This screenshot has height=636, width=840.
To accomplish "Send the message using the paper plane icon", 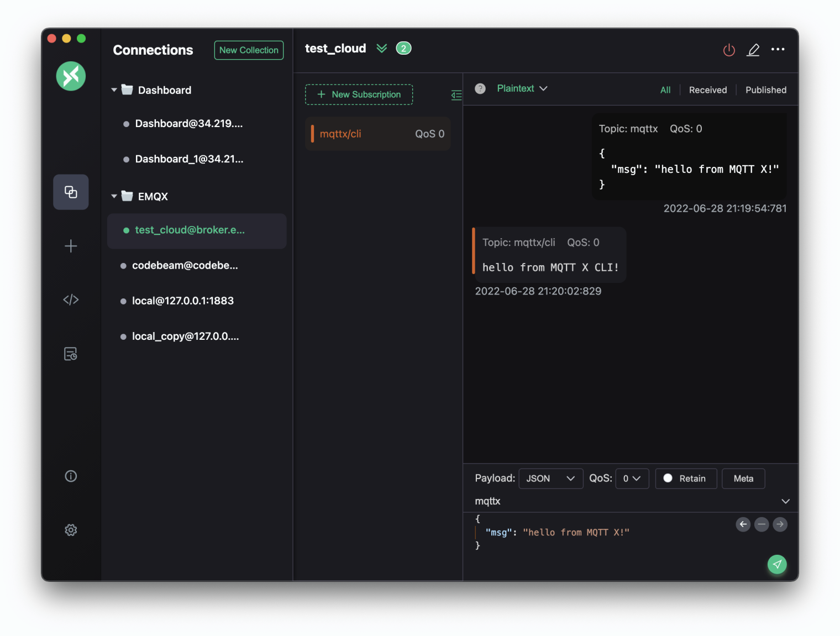I will tap(777, 564).
